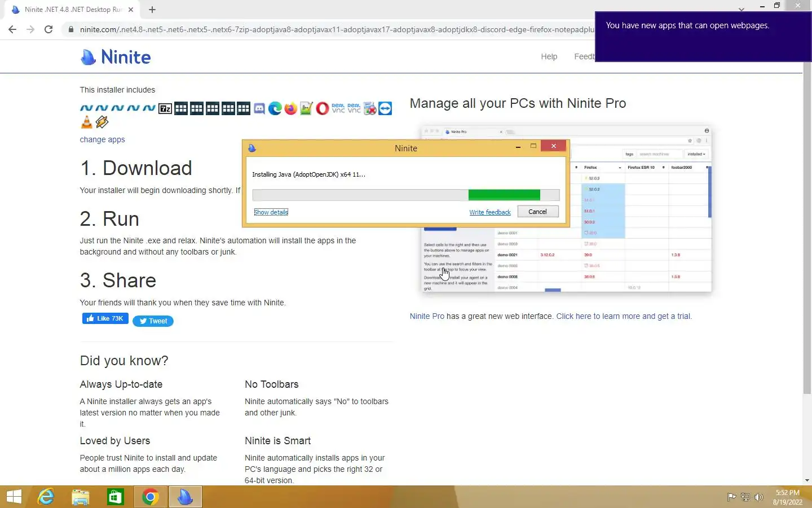The image size is (812, 508).
Task: Maximize the Ninite installer dialog
Action: (x=533, y=146)
